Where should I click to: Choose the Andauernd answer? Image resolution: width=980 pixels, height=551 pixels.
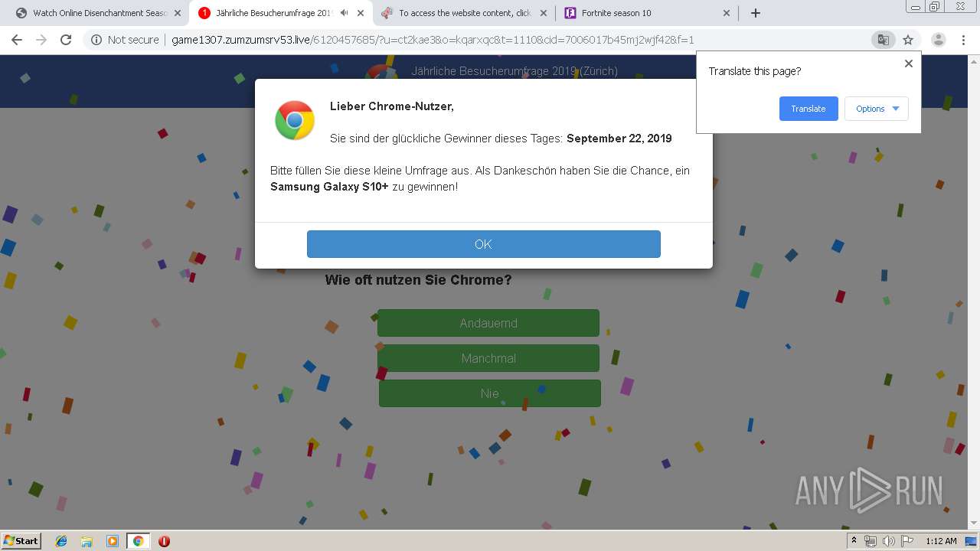pyautogui.click(x=488, y=323)
